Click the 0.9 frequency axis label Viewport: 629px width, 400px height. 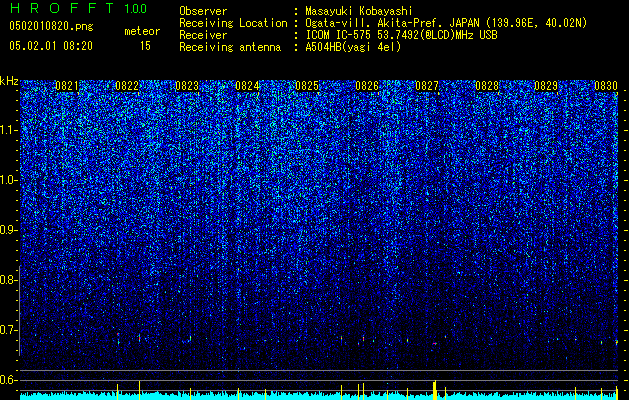click(8, 230)
